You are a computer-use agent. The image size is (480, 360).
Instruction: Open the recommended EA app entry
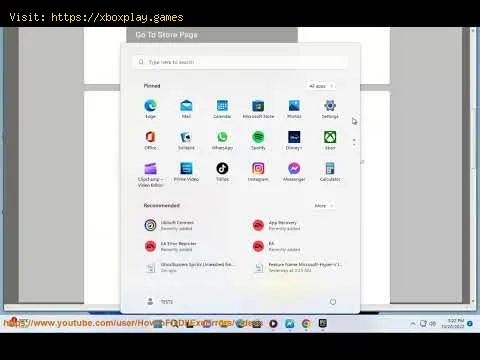click(277, 246)
